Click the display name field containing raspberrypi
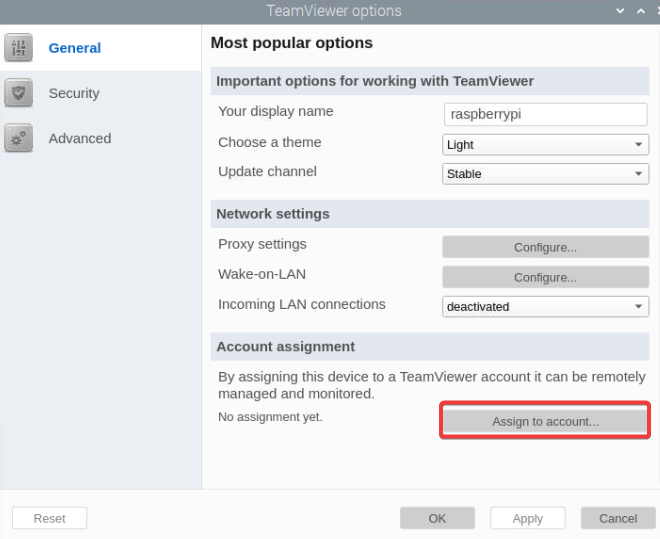Screen dimensions: 660x539 pyautogui.click(x=545, y=114)
